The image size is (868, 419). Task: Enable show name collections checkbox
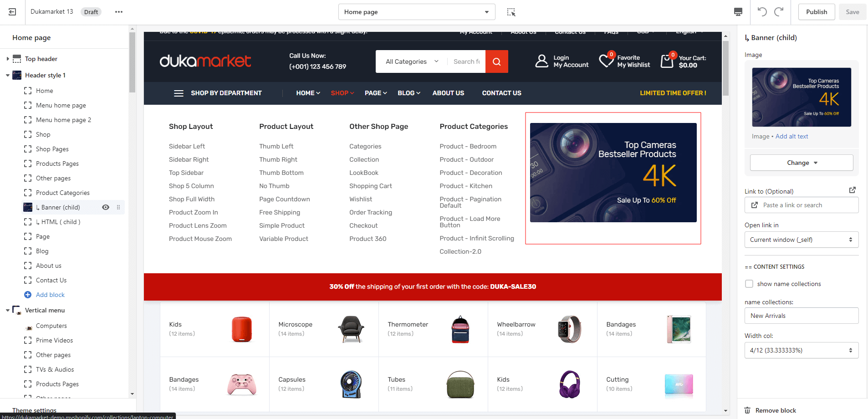click(749, 284)
